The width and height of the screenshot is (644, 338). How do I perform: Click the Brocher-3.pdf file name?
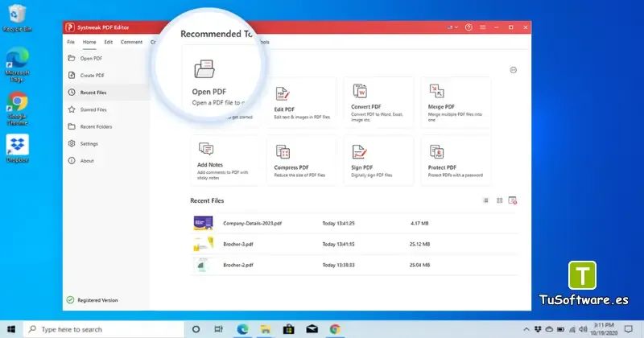238,244
